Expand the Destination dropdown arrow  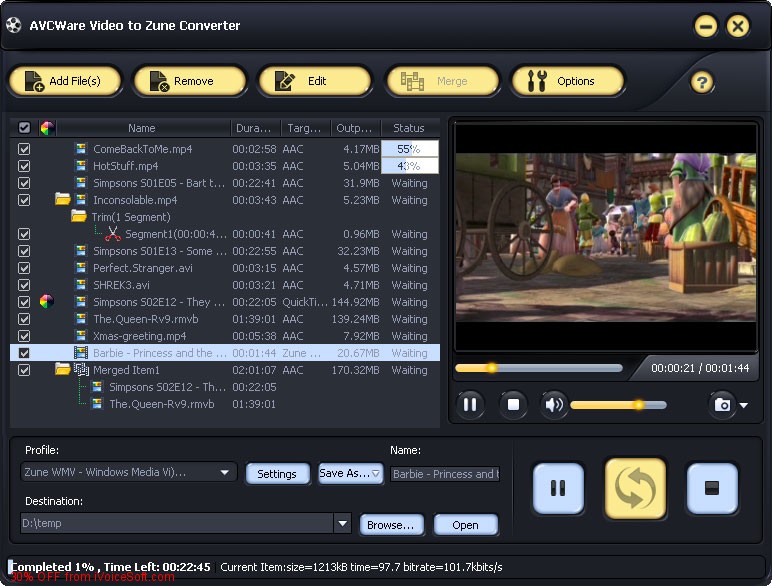pyautogui.click(x=342, y=523)
